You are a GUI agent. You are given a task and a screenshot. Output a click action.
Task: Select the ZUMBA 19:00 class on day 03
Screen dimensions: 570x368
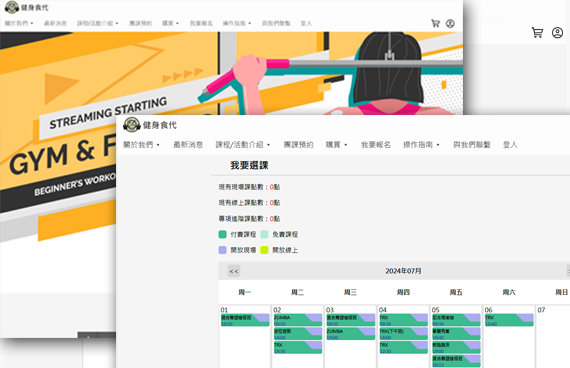pyautogui.click(x=350, y=334)
